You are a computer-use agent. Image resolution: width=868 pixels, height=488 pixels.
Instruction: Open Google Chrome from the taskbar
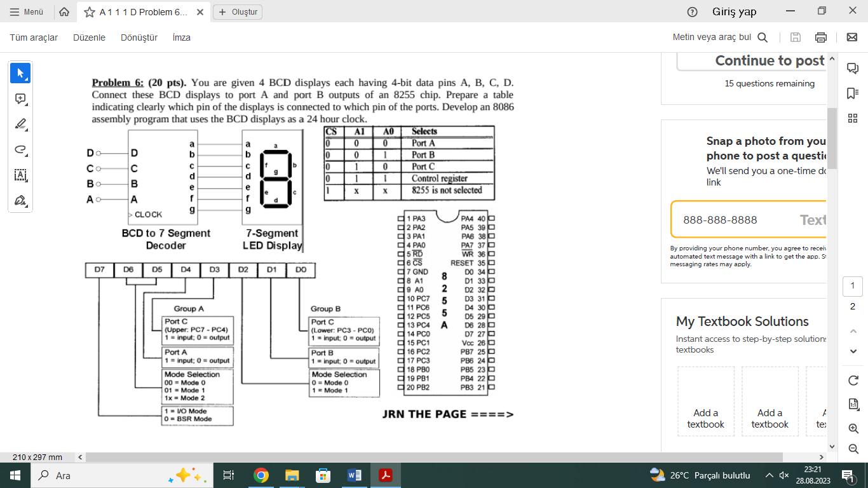tap(261, 475)
